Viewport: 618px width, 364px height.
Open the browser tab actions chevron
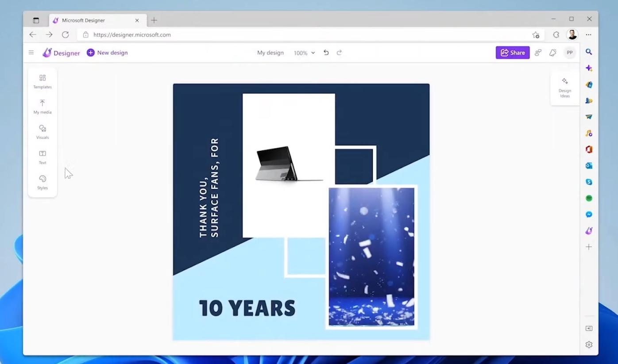point(36,20)
